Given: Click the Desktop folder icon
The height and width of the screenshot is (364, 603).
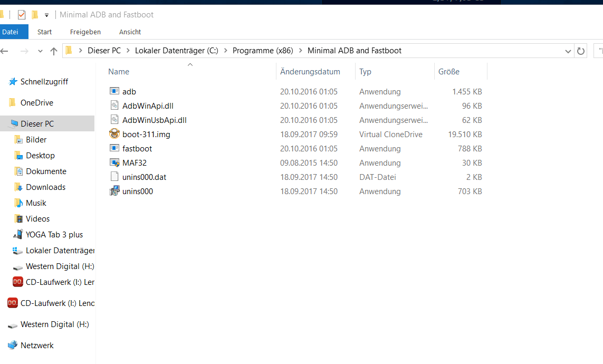Looking at the screenshot, I should pos(18,155).
